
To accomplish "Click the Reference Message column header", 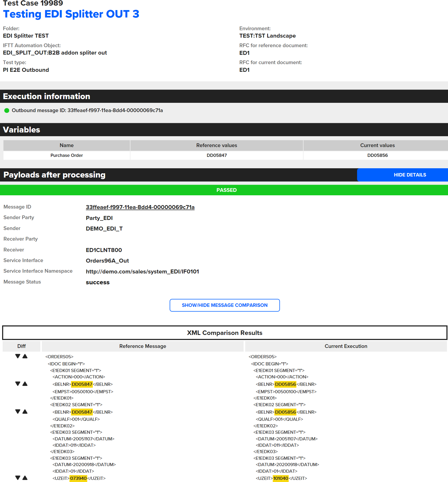I will tap(143, 346).
